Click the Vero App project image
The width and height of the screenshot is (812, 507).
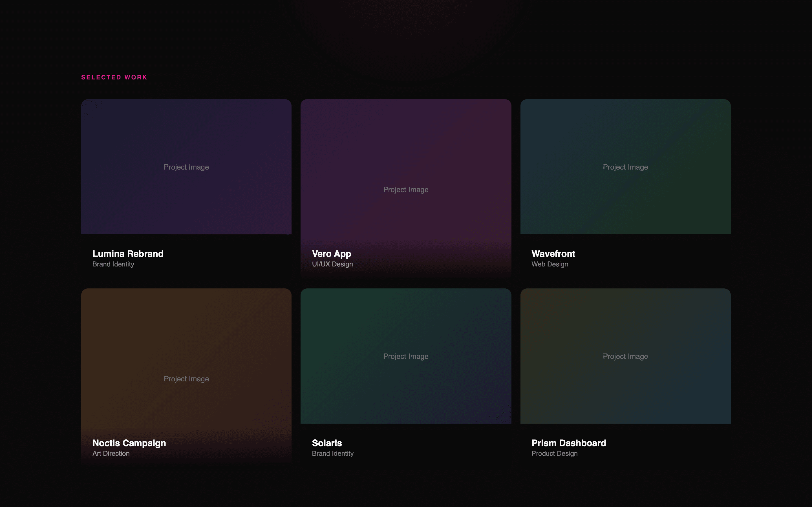tap(406, 190)
